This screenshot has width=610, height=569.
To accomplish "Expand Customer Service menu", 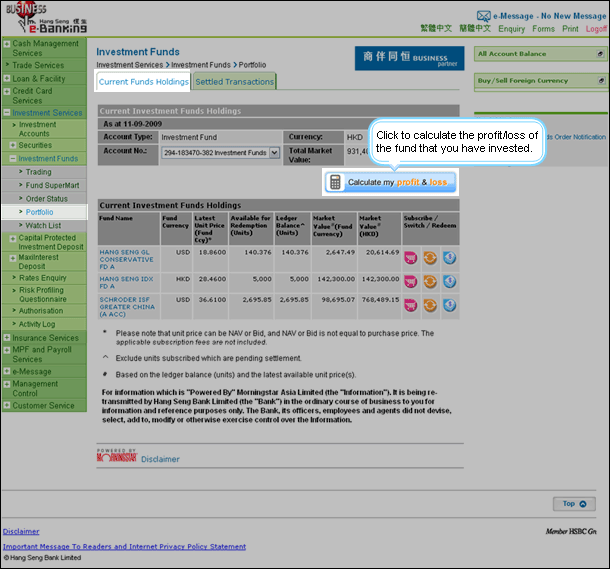I will coord(7,405).
